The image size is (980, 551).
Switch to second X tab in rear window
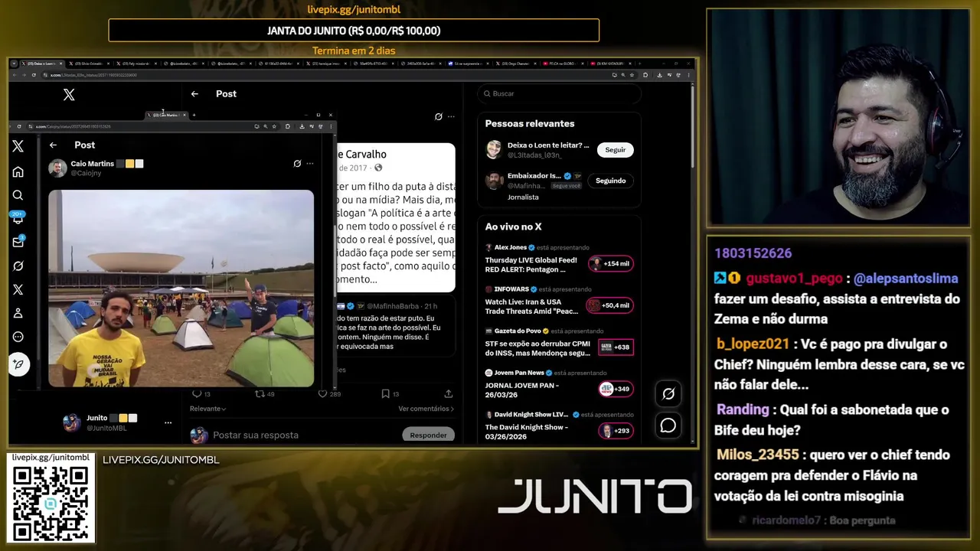click(x=89, y=64)
